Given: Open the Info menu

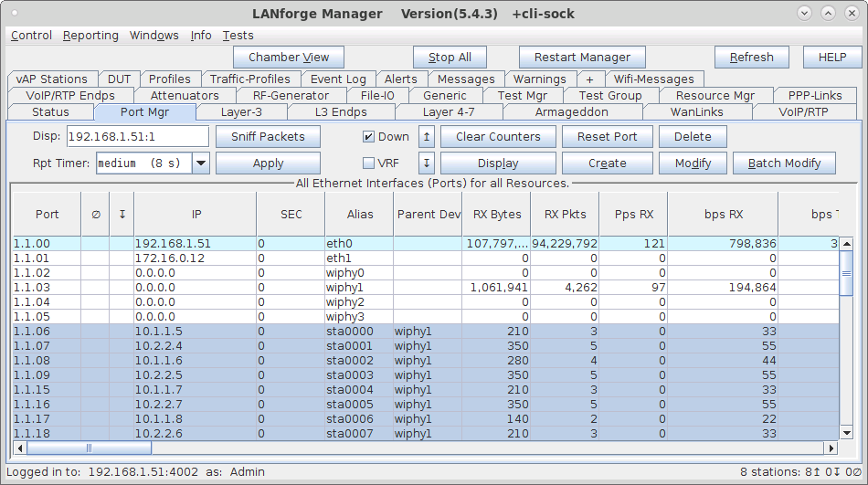Looking at the screenshot, I should pyautogui.click(x=201, y=36).
